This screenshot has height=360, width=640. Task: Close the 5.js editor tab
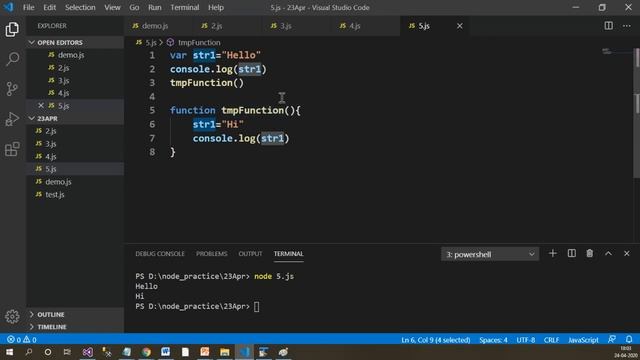pyautogui.click(x=460, y=26)
